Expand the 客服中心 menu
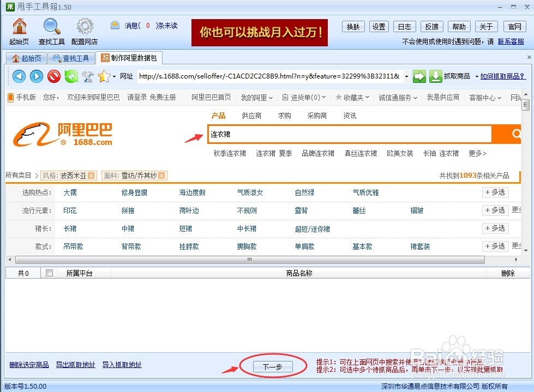 click(x=485, y=98)
